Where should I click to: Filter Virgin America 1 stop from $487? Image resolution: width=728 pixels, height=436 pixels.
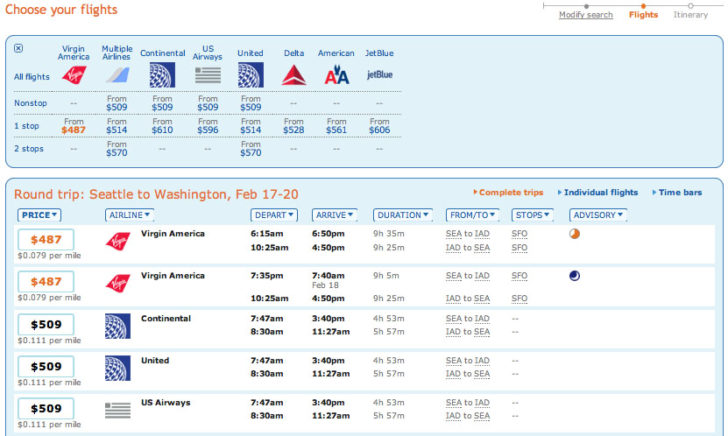(74, 126)
